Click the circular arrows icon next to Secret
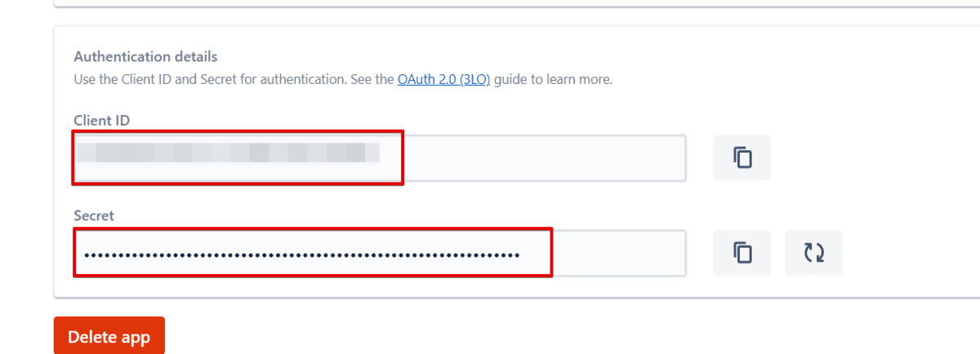The height and width of the screenshot is (354, 980). pos(813,253)
